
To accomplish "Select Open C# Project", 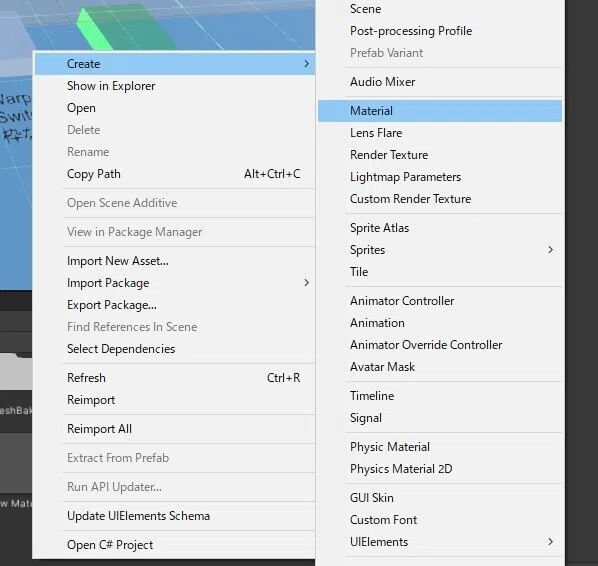I will click(175, 545).
